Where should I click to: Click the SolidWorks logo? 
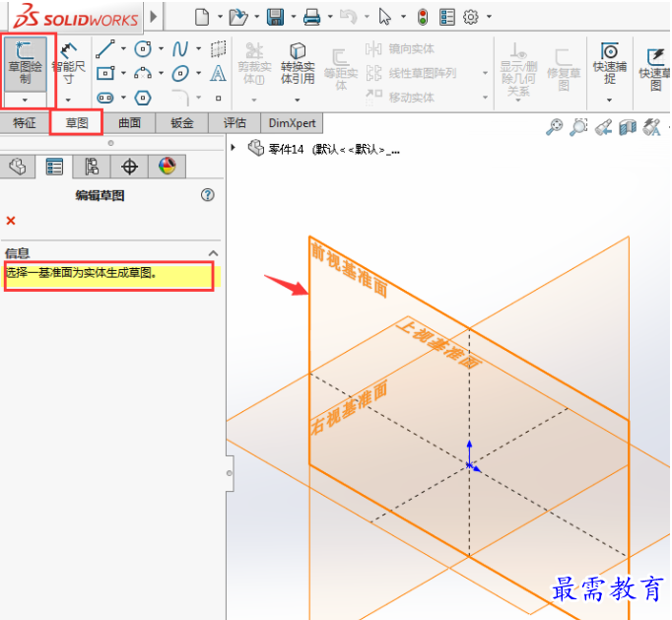point(76,17)
